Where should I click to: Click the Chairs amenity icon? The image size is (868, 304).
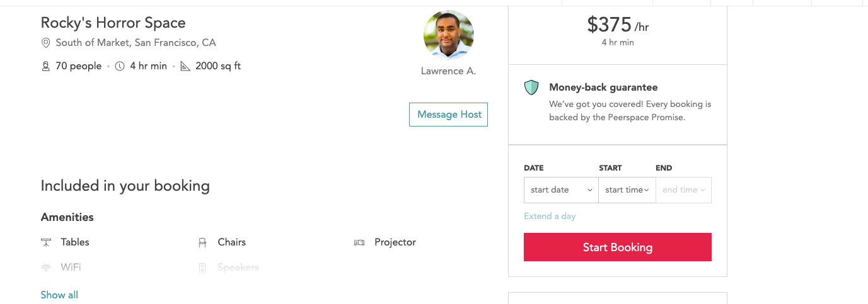[x=202, y=242]
